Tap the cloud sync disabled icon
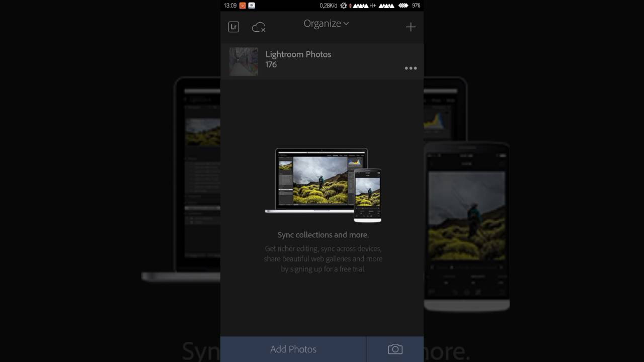The width and height of the screenshot is (644, 362). point(259,27)
